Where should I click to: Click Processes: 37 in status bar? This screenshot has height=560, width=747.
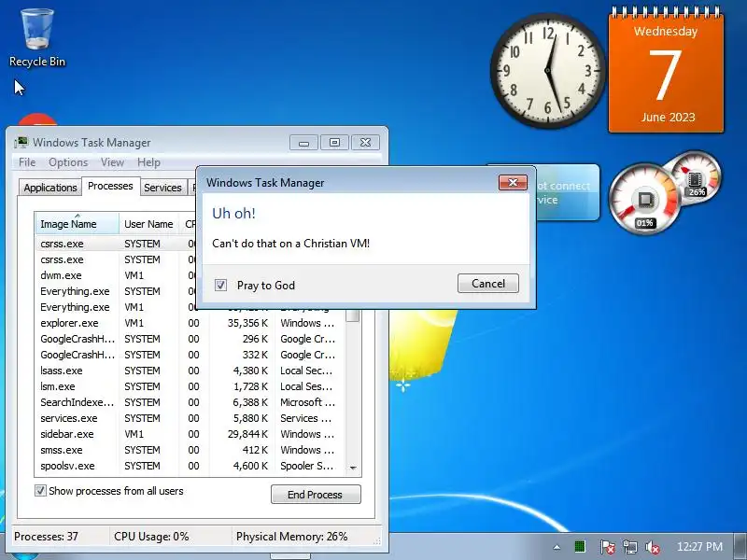click(46, 537)
